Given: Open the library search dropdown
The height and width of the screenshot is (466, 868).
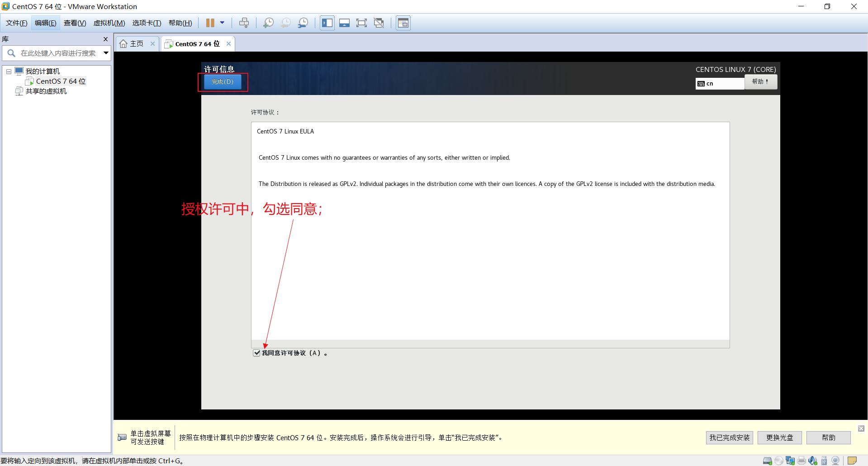Looking at the screenshot, I should (x=106, y=53).
